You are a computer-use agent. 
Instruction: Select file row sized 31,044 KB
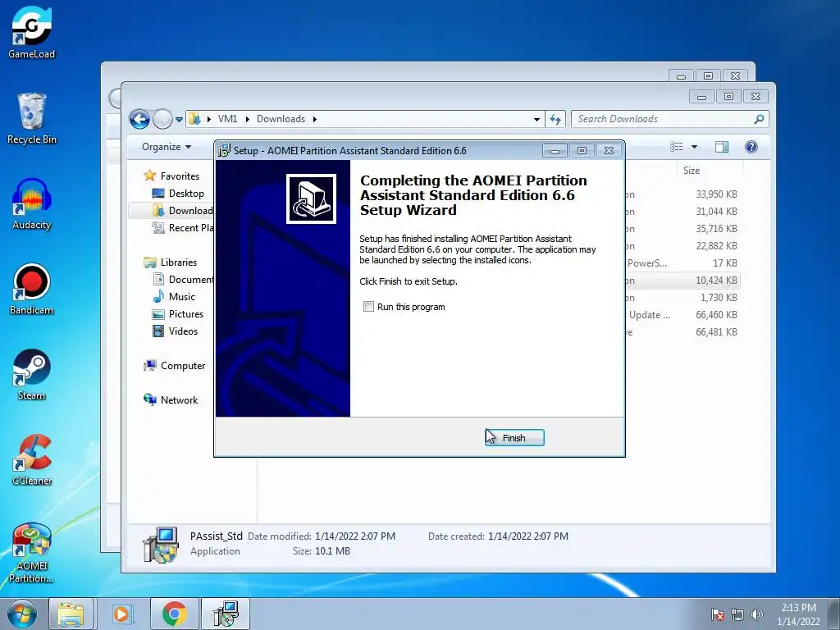coord(682,211)
